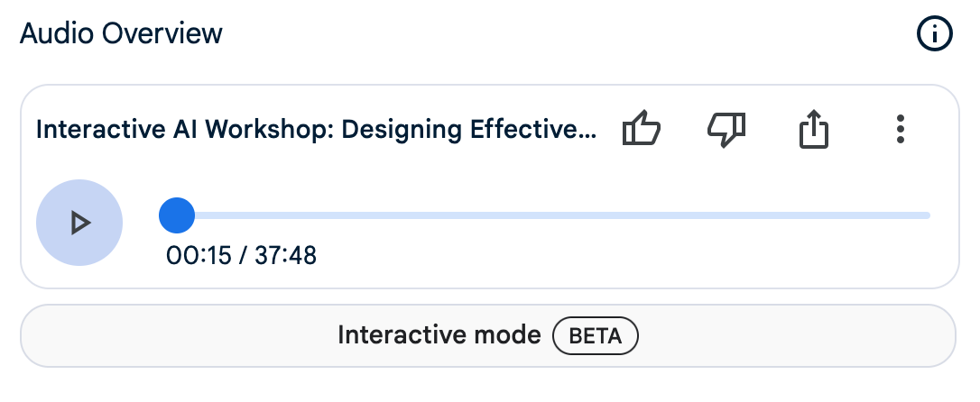Click the 00:15 / 37:48 time display
The height and width of the screenshot is (402, 980).
coord(241,255)
